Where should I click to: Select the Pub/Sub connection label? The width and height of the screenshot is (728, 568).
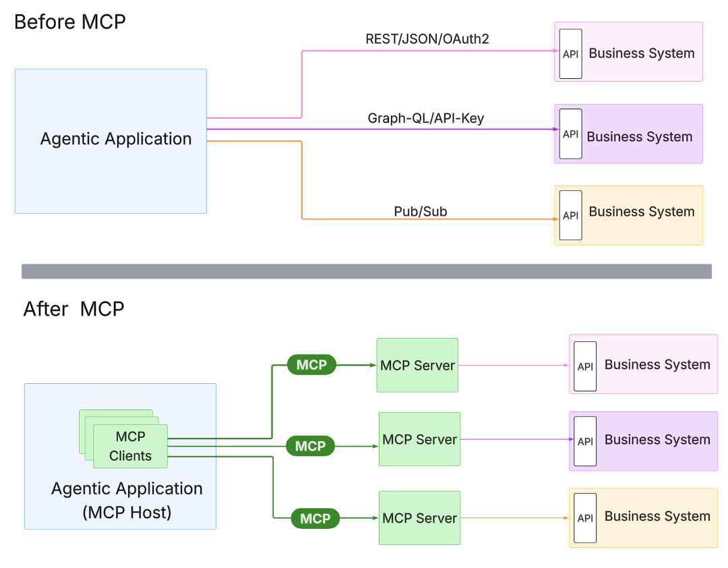421,211
